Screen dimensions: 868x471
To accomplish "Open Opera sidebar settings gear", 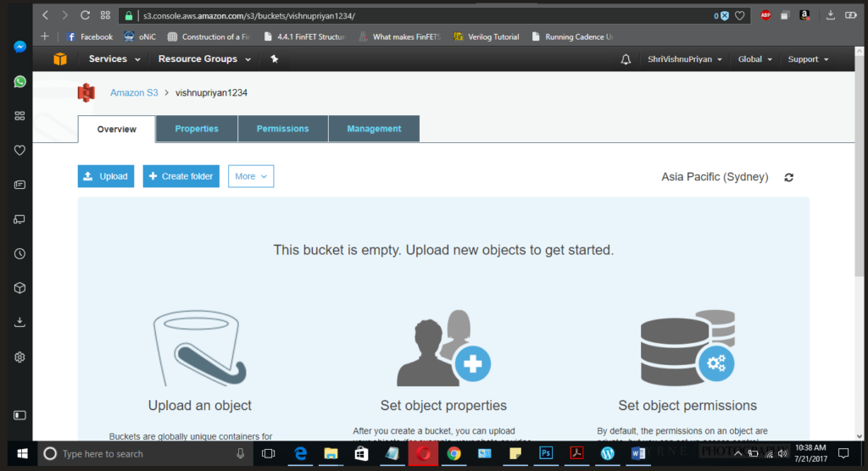I will (19, 357).
